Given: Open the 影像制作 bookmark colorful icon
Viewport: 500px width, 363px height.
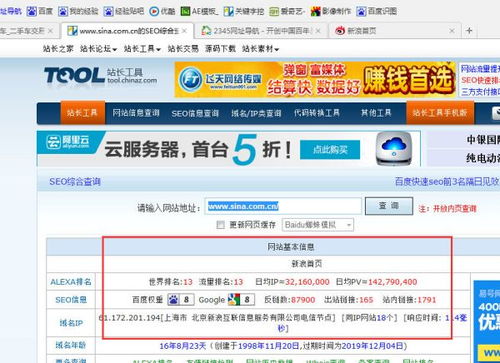Looking at the screenshot, I should click(x=315, y=11).
